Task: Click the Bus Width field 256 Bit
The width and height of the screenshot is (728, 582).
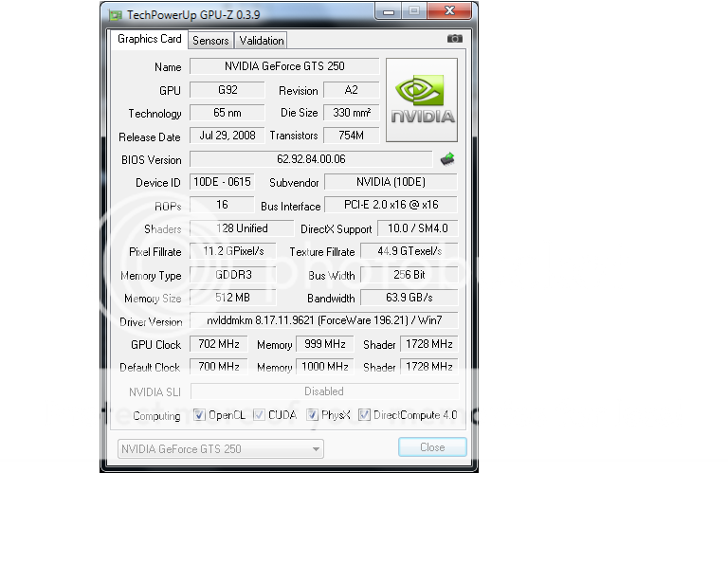Action: pyautogui.click(x=409, y=275)
